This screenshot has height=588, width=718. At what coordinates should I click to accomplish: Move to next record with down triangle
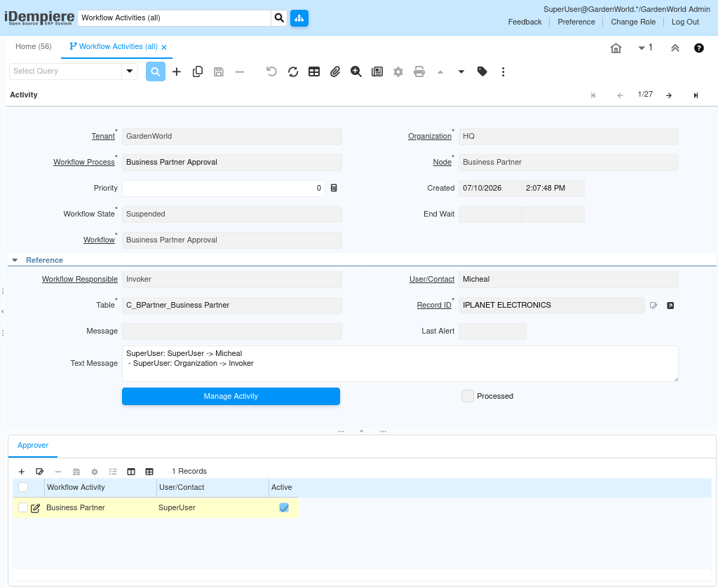click(x=461, y=72)
